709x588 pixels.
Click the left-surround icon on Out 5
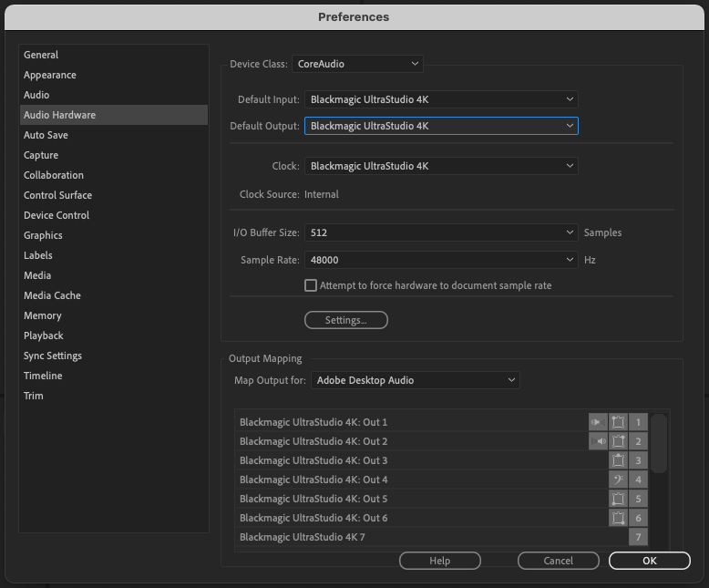pos(618,499)
